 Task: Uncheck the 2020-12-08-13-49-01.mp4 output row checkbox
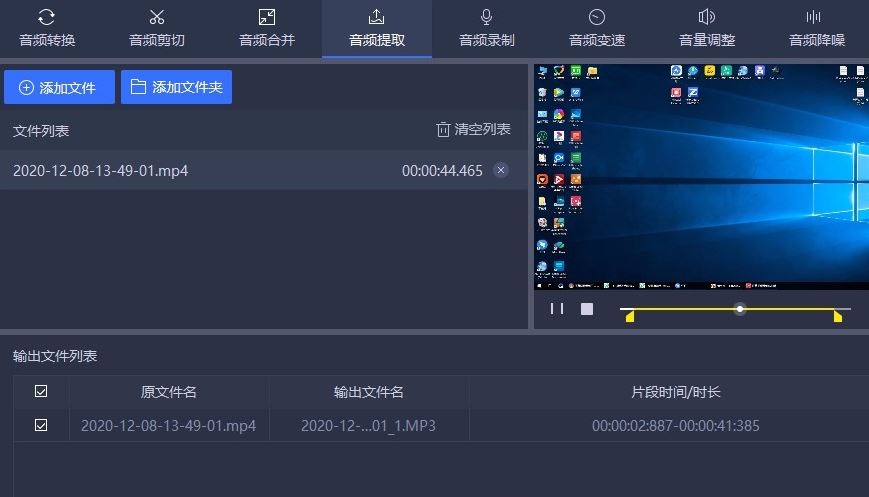(x=41, y=425)
